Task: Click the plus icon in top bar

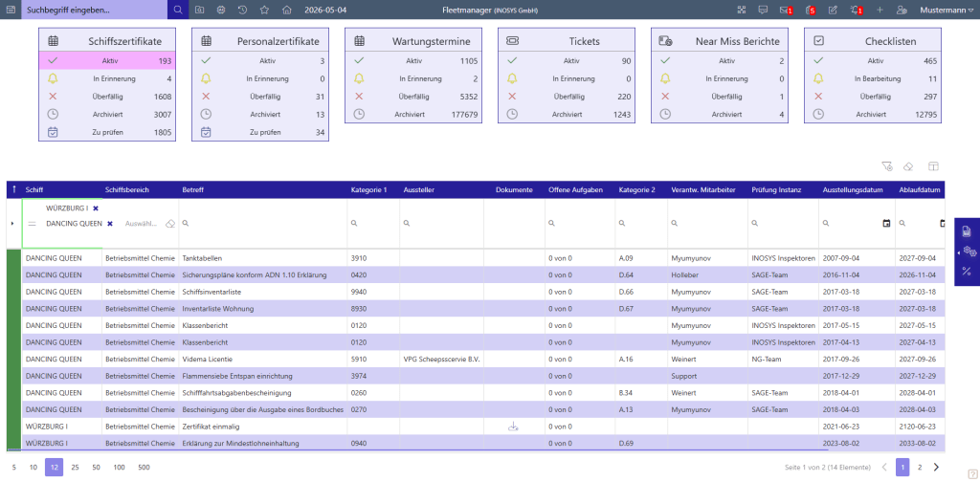Action: pos(880,10)
